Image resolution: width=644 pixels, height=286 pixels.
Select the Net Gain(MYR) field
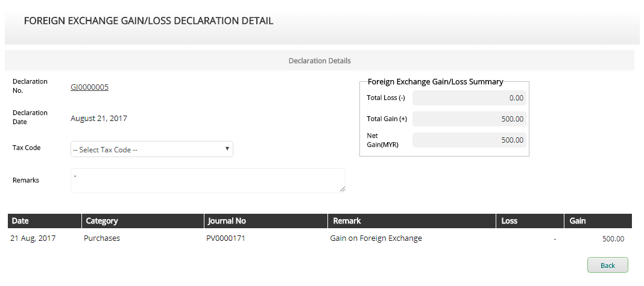coord(469,140)
